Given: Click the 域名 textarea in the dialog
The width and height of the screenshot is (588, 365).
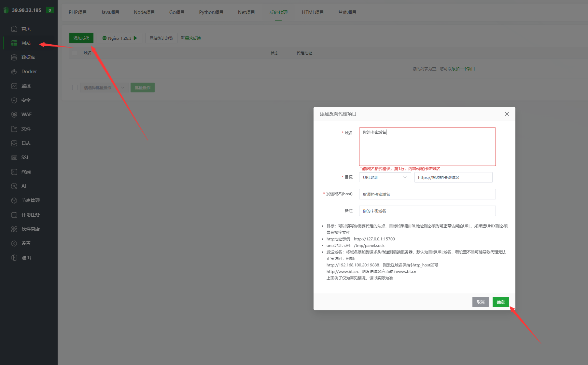Looking at the screenshot, I should (x=427, y=147).
